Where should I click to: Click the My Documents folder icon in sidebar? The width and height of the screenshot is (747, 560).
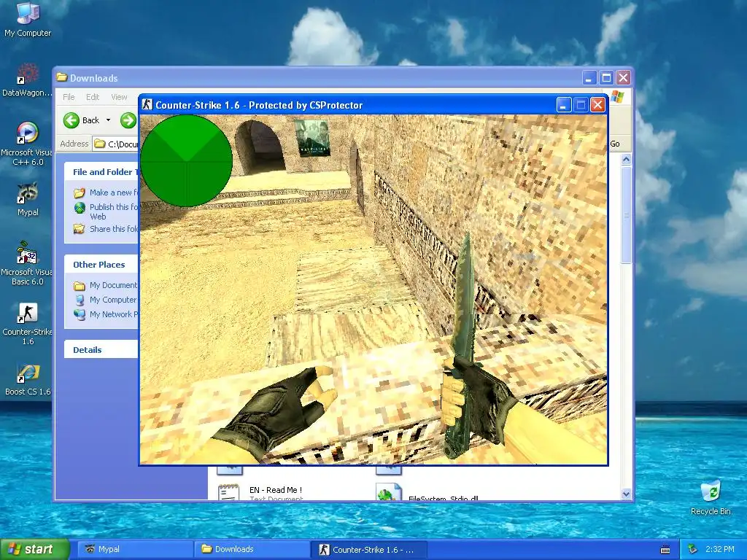pyautogui.click(x=79, y=286)
